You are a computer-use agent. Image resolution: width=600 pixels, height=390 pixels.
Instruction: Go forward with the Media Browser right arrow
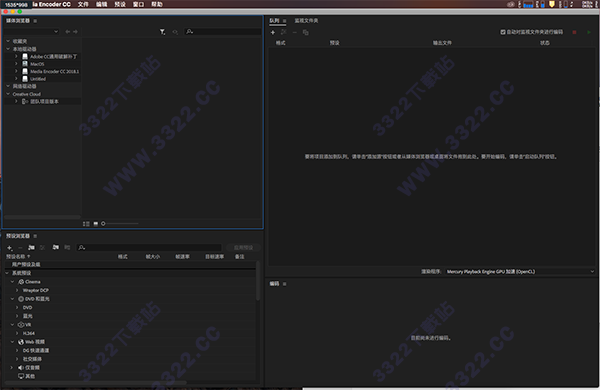(x=75, y=32)
